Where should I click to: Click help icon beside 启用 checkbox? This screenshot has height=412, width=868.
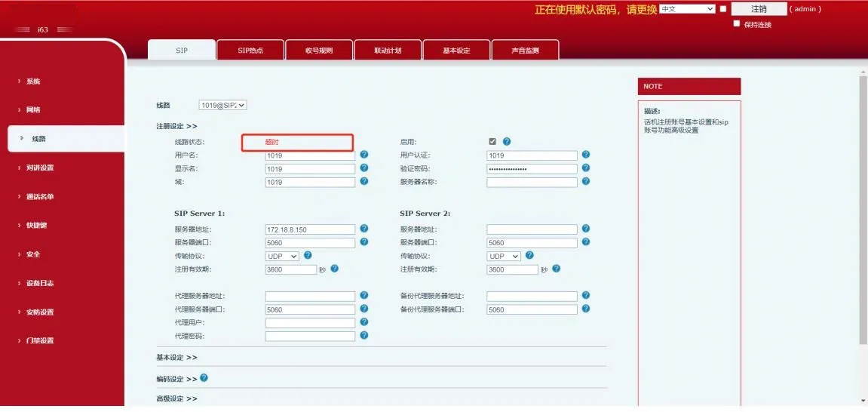pyautogui.click(x=507, y=141)
